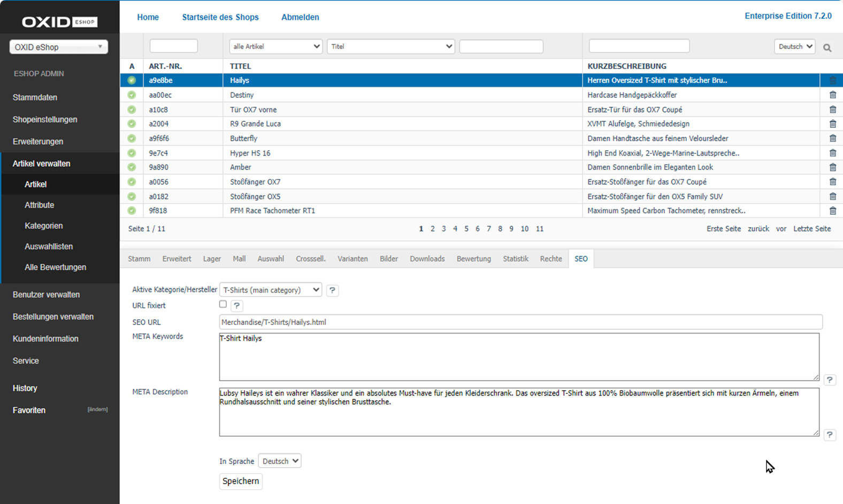The height and width of the screenshot is (504, 843).
Task: Enable the URL fixiert checkbox
Action: pyautogui.click(x=223, y=304)
